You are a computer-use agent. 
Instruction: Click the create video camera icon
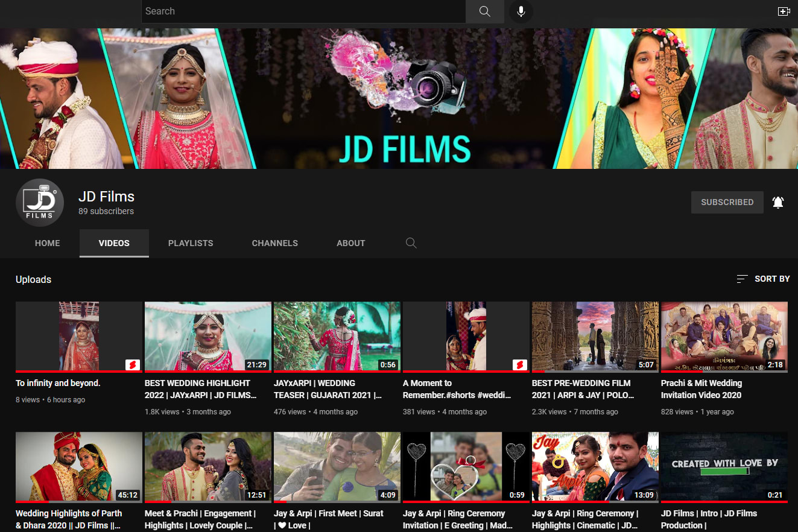(784, 11)
